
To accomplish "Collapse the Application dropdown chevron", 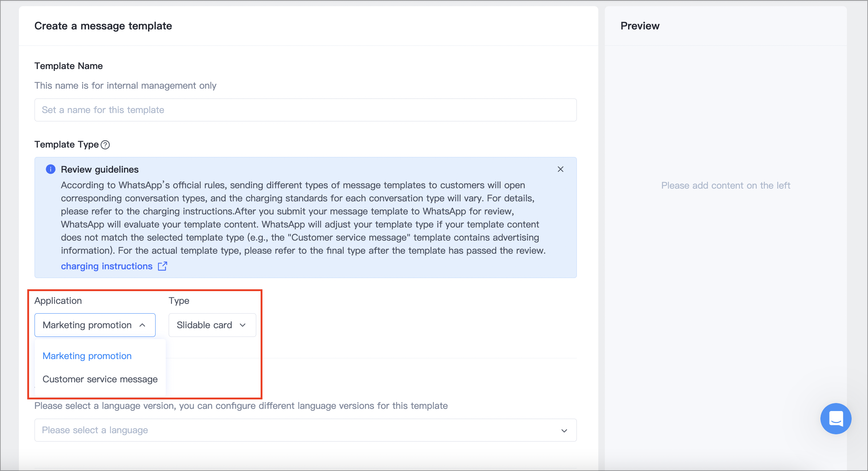I will click(x=142, y=325).
